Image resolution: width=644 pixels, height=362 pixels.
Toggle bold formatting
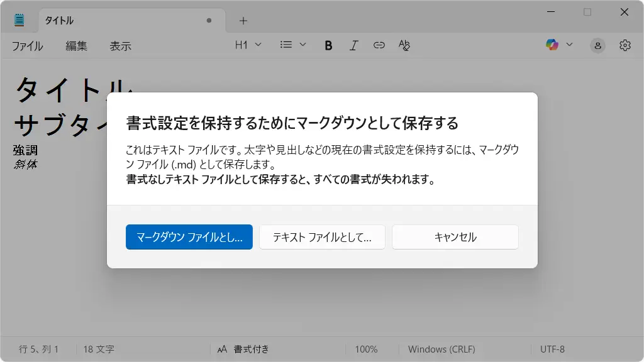328,45
